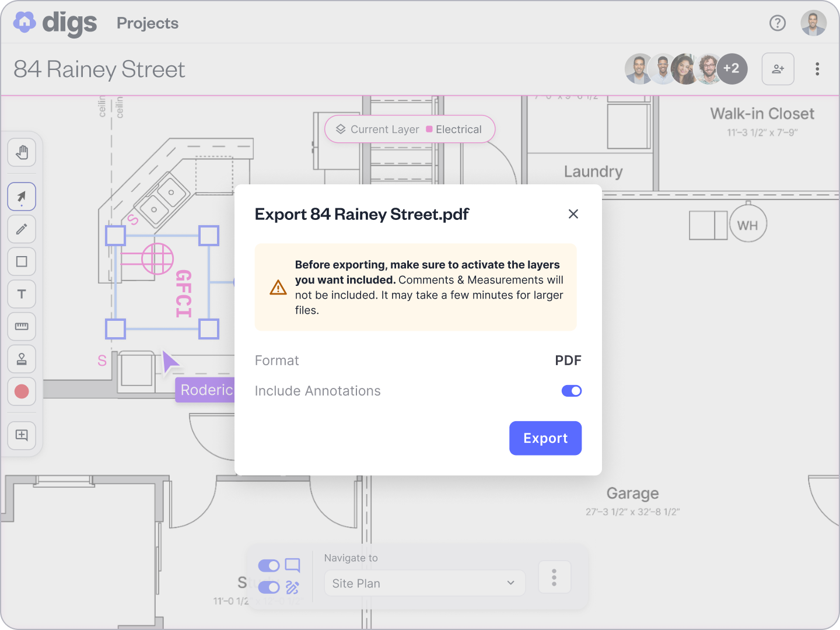The image size is (840, 630).
Task: Choose the Pencil drawing tool
Action: [x=22, y=229]
